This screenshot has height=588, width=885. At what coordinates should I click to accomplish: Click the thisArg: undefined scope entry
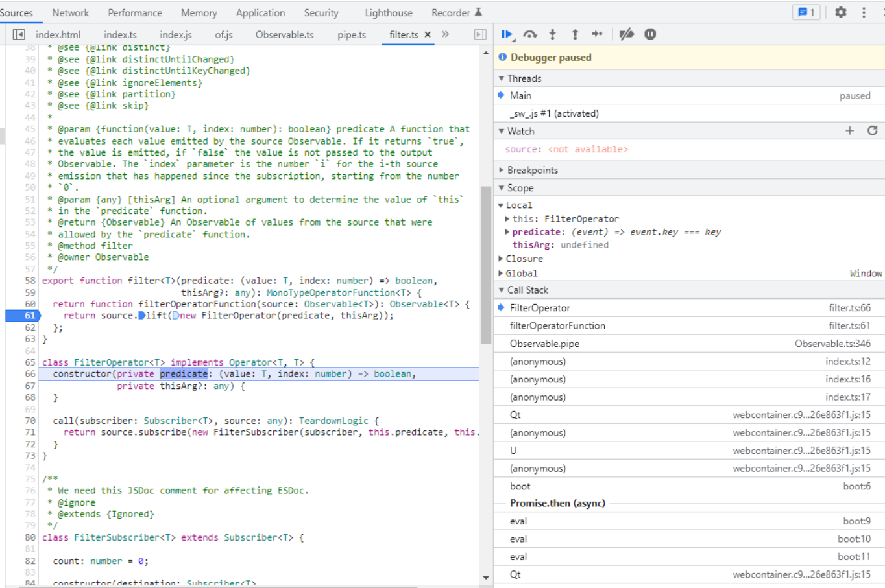(x=561, y=245)
